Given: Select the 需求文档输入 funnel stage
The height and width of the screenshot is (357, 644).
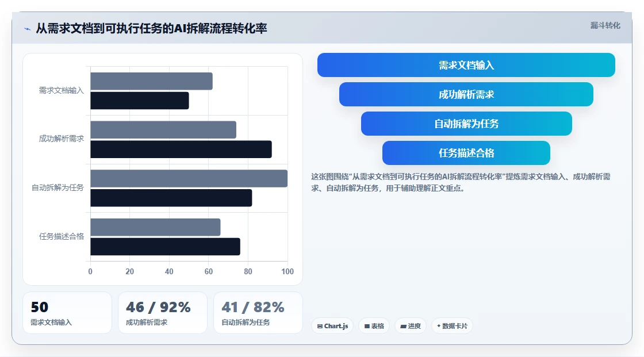Looking at the screenshot, I should click(x=466, y=65).
